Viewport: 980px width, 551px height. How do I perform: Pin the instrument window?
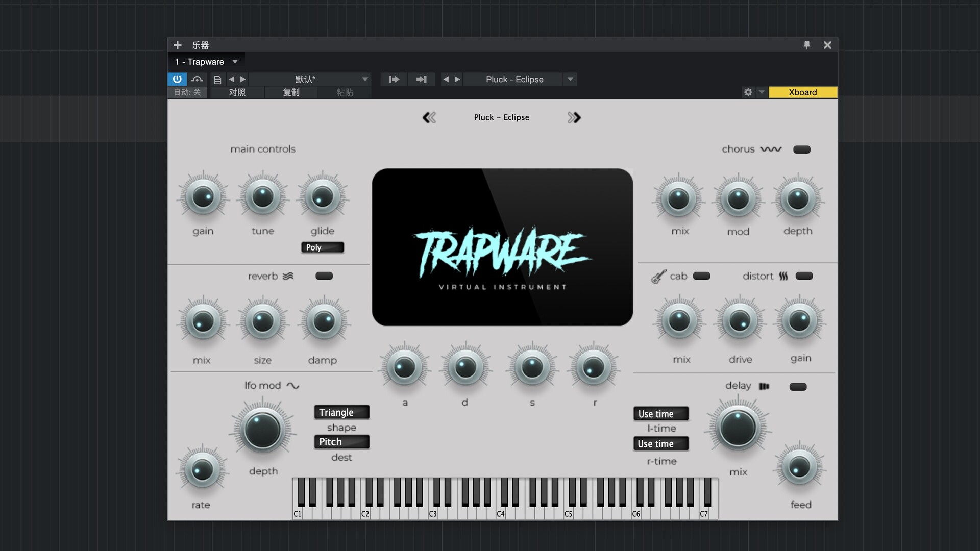tap(806, 45)
